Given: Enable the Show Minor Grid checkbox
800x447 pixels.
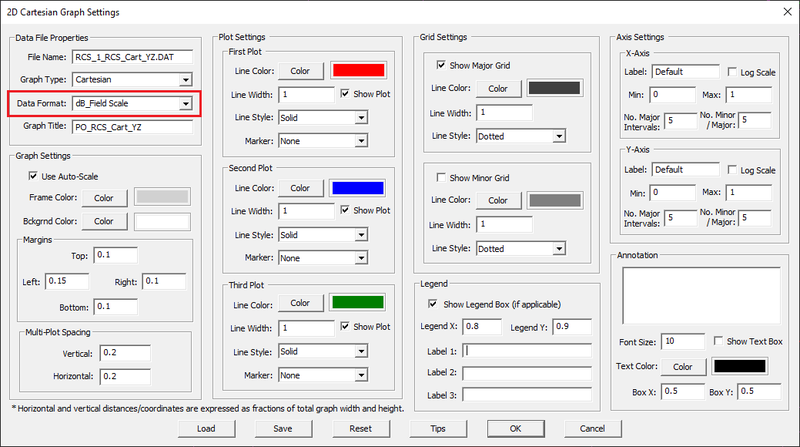Looking at the screenshot, I should click(x=439, y=178).
